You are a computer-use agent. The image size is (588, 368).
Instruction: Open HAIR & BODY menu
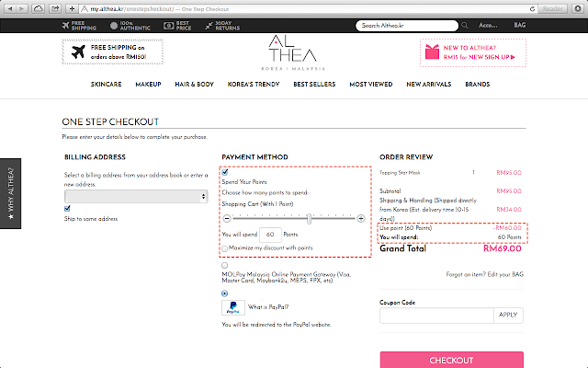pyautogui.click(x=194, y=85)
